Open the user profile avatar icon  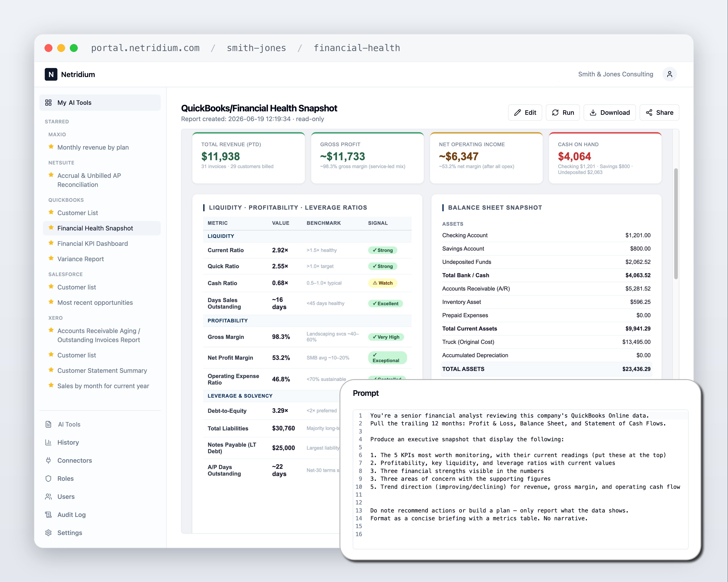pyautogui.click(x=669, y=74)
